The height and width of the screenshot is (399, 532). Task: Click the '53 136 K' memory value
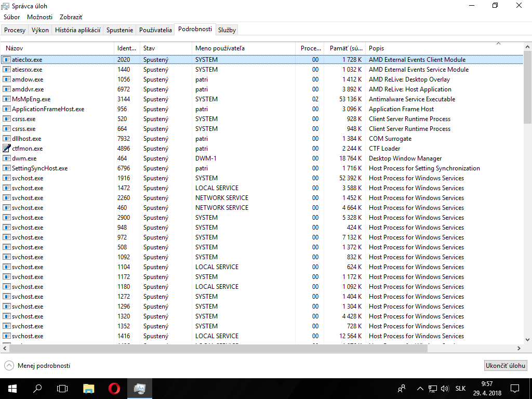point(350,99)
